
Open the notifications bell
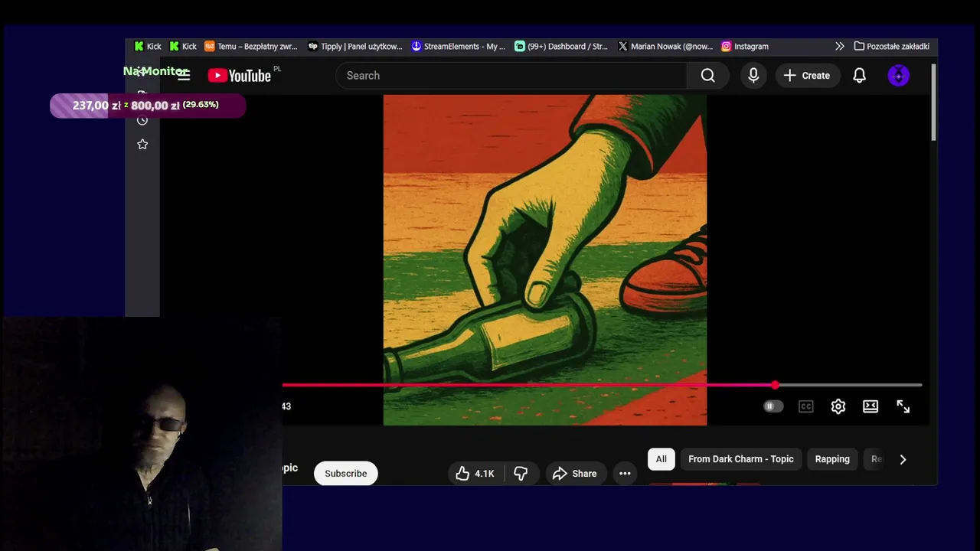860,75
